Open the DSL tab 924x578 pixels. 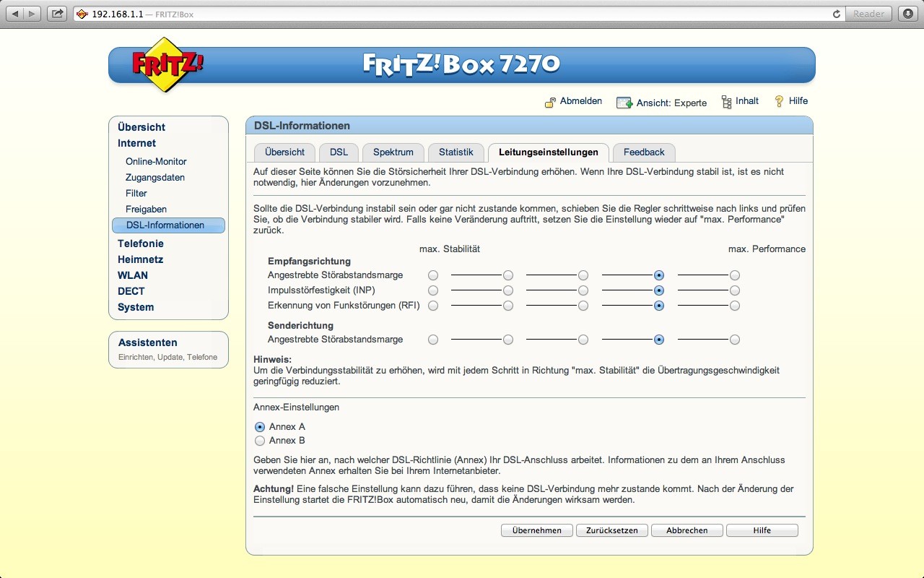coord(339,152)
